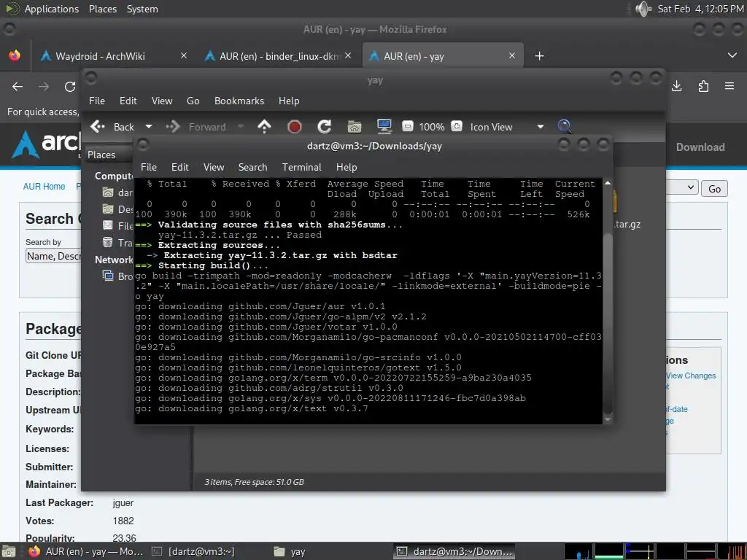747x560 pixels.
Task: Open the Terminal menu in terminal window
Action: pos(301,167)
